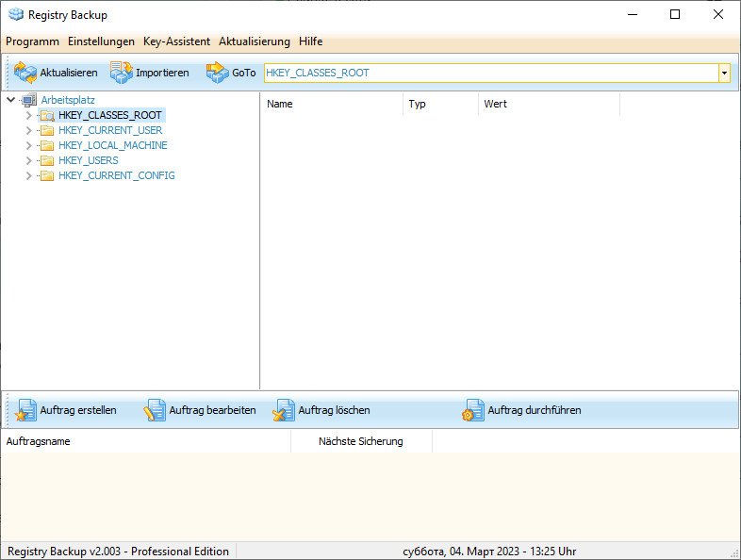Click the Auftrag bearbeiten pencil icon
Screen dimensions: 741x560
point(155,410)
